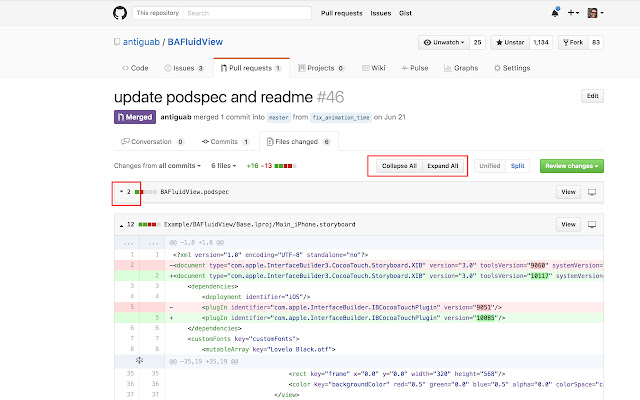
Task: Unstar the repository
Action: 510,42
